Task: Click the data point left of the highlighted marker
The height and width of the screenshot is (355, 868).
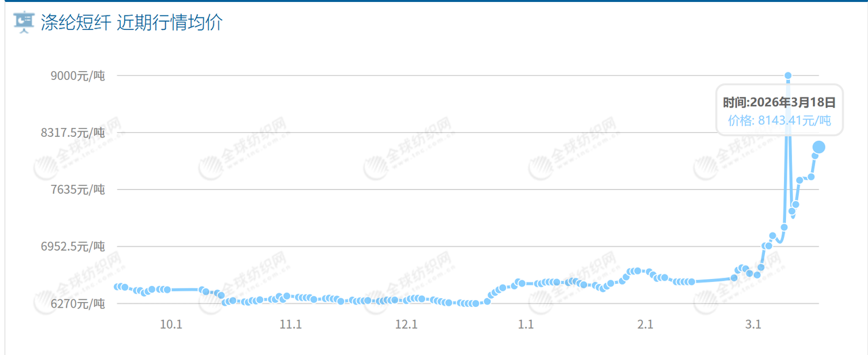Action: pos(810,177)
